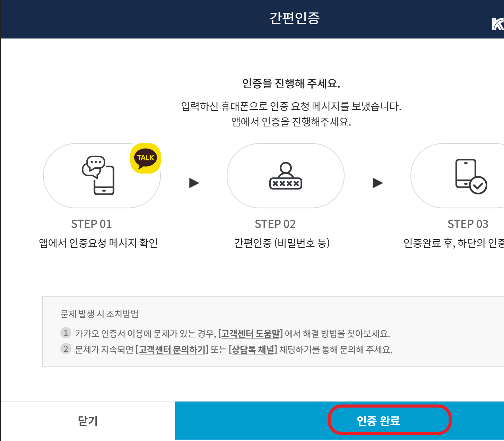Select the STEP 02 간편인증 (비밀번호 등) label
This screenshot has height=441, width=504.
click(x=283, y=243)
